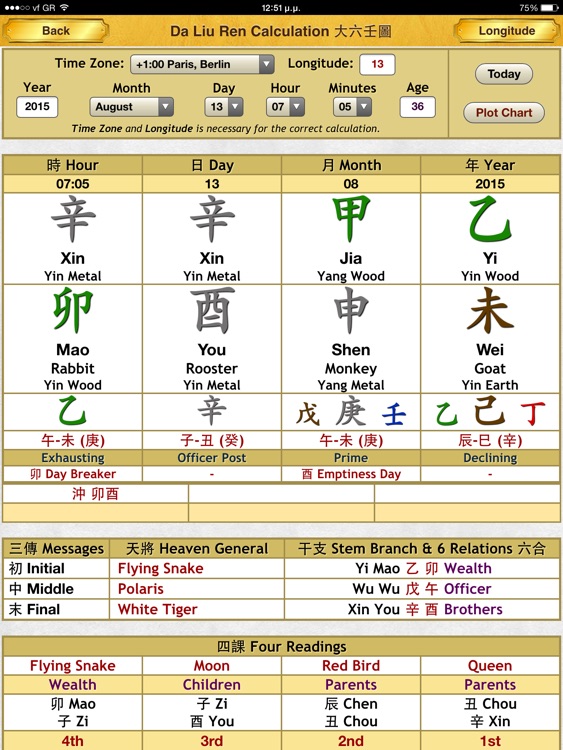Click the Declining status cell
This screenshot has height=750, width=563.
click(490, 458)
